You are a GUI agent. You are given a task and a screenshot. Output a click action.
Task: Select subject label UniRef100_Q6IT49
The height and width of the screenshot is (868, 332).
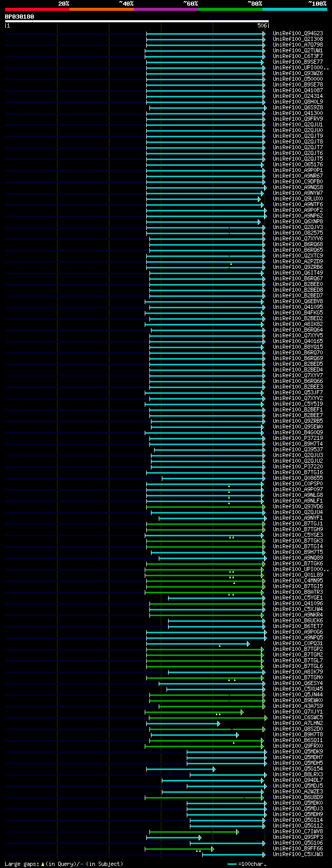298,273
